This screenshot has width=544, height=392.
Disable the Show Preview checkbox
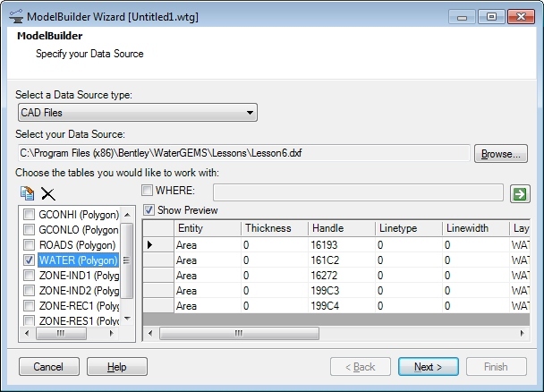click(x=149, y=210)
